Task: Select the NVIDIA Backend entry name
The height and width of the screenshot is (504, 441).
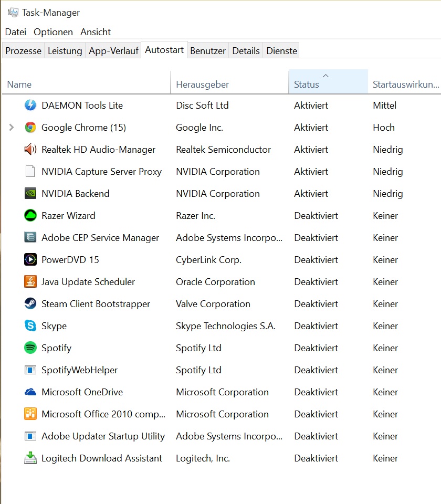Action: point(76,194)
